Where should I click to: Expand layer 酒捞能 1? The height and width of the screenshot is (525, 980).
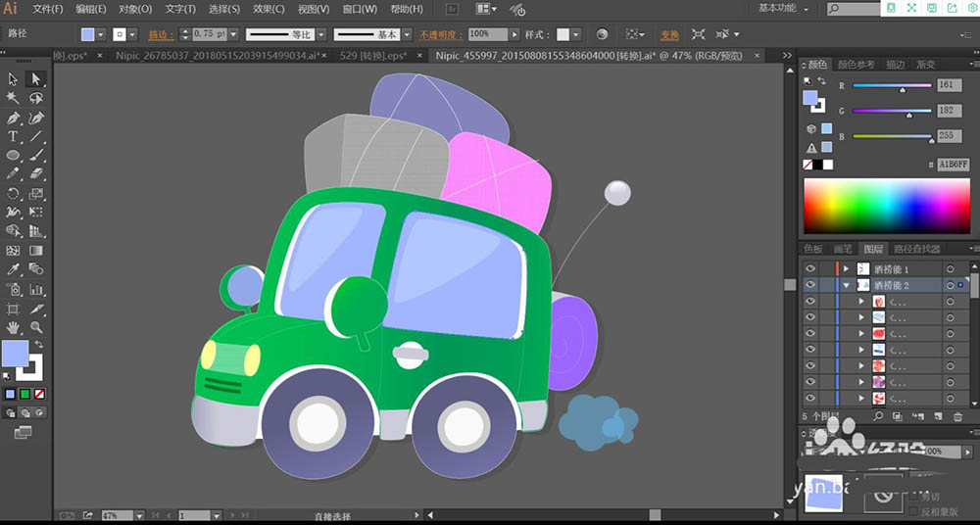(847, 268)
